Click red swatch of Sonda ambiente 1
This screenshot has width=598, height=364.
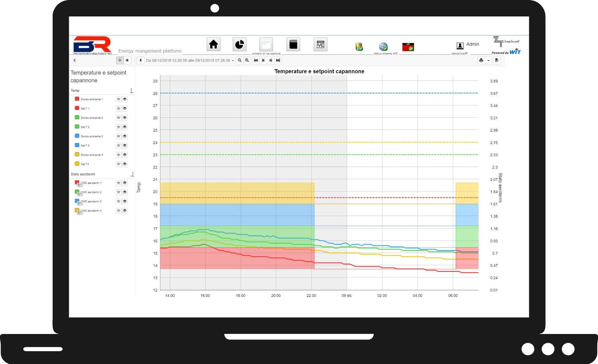click(77, 99)
